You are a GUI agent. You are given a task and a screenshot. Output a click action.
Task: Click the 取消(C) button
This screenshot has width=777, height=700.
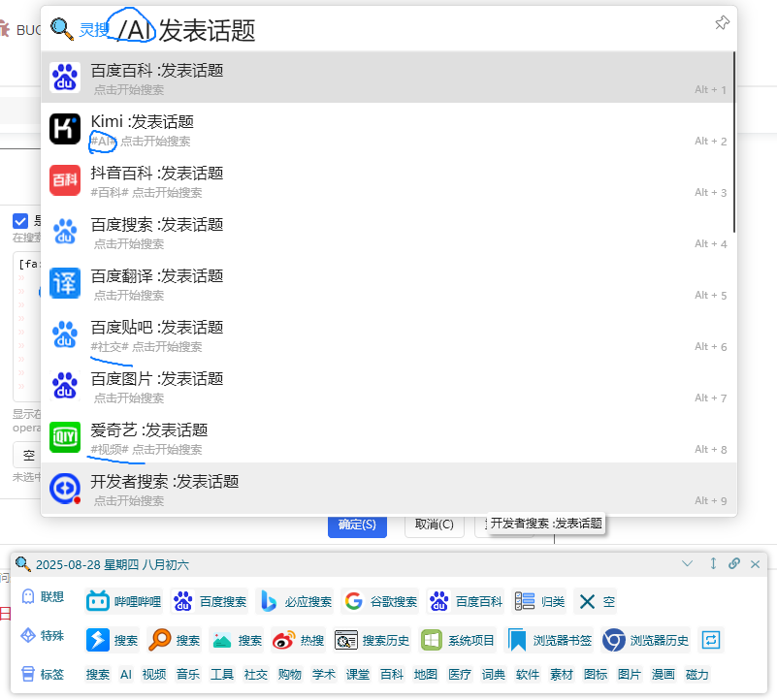(x=434, y=525)
